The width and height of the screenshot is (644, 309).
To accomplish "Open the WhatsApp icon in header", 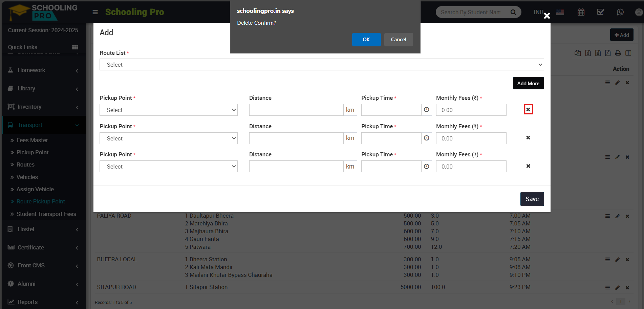I will coord(620,12).
